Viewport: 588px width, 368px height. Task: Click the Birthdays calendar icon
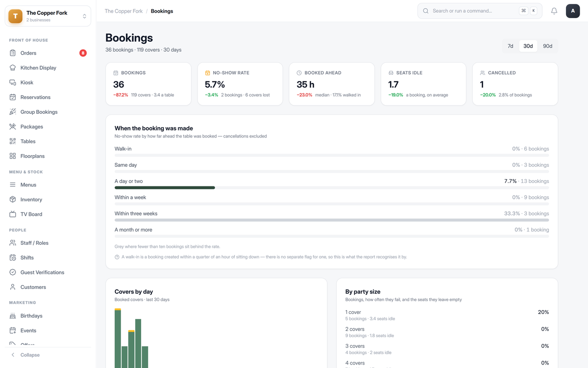13,316
